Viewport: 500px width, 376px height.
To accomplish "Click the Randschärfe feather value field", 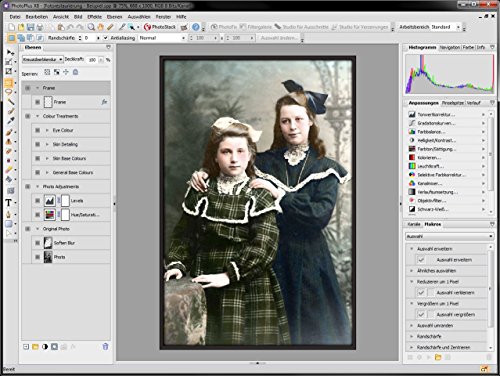I will 89,38.
